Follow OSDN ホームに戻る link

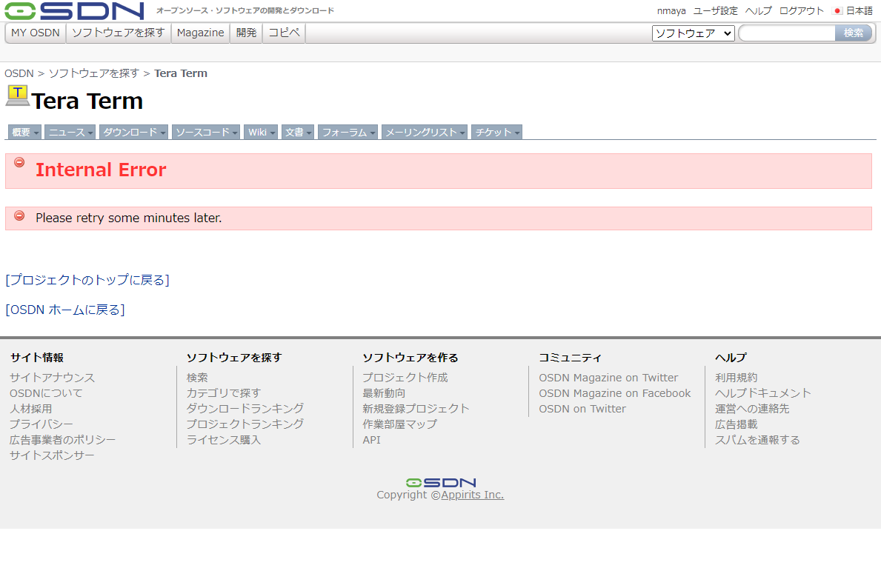pos(65,310)
